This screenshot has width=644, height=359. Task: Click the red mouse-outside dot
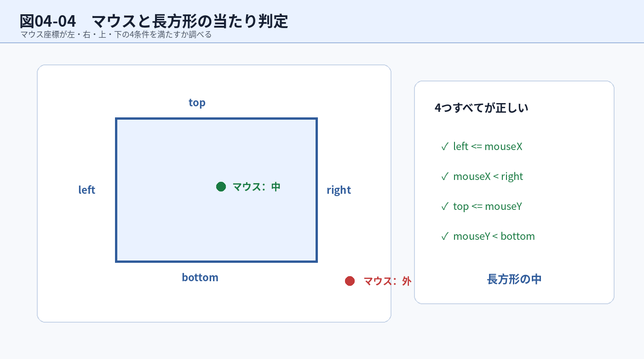click(x=350, y=281)
